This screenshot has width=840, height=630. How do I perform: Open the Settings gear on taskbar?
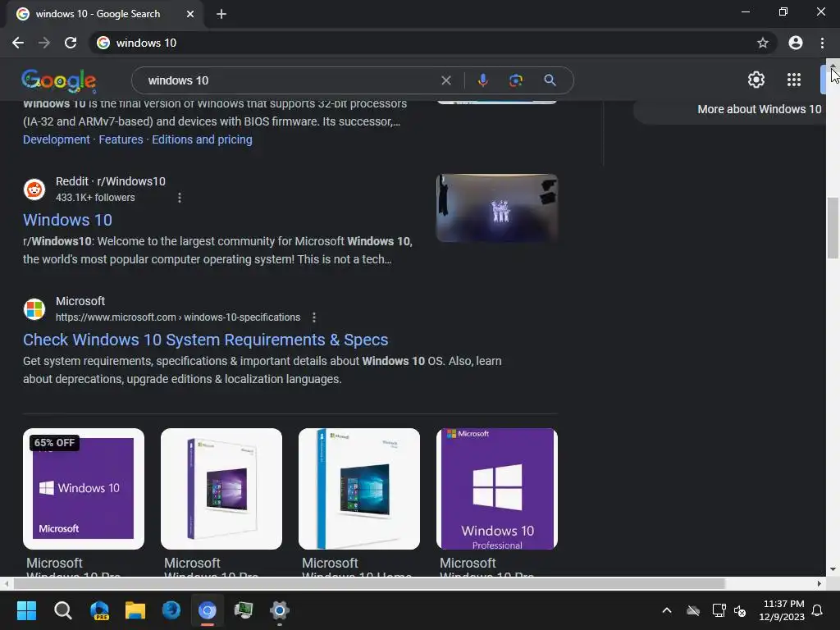280,610
